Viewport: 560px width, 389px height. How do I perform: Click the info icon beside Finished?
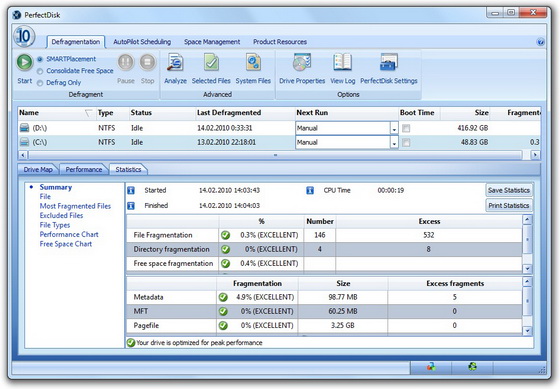131,206
